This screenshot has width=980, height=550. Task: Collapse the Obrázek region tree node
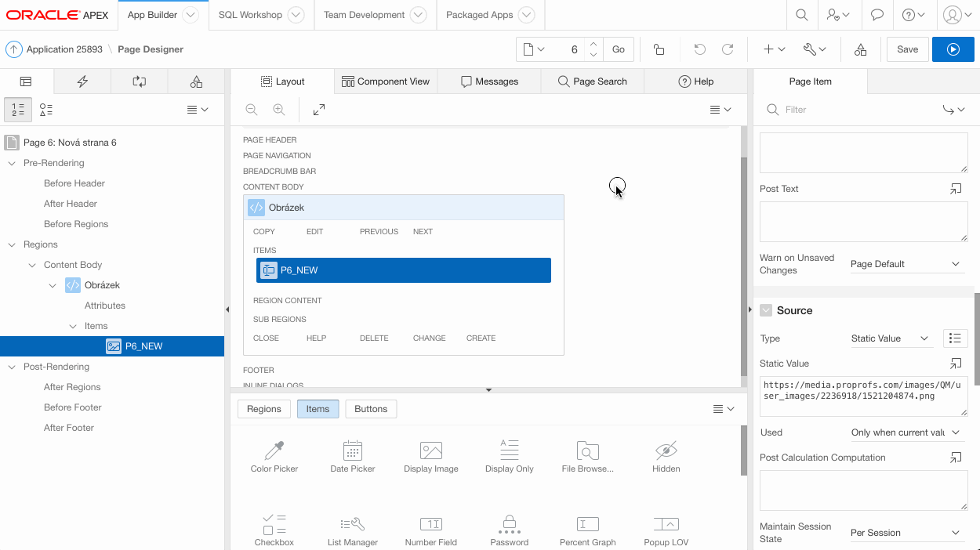coord(53,285)
